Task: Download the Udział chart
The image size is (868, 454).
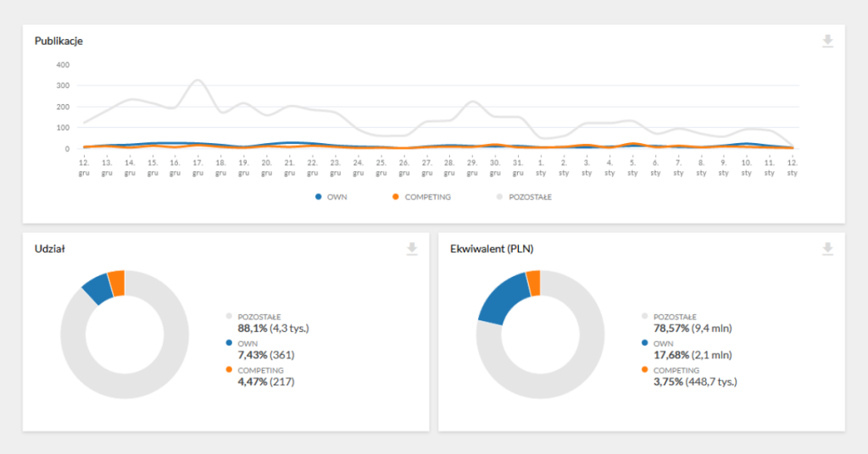Action: 412,249
